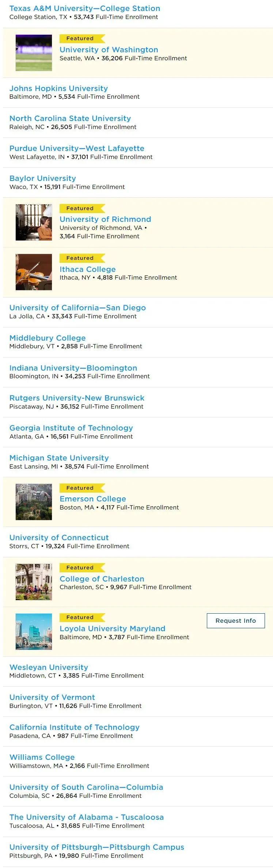Image resolution: width=273 pixels, height=868 pixels.
Task: Select the North Carolina State University link
Action: click(x=70, y=118)
